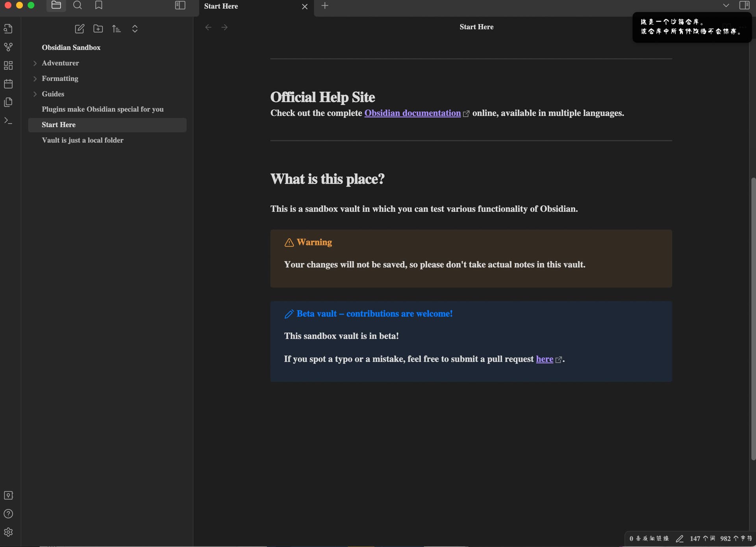Viewport: 756px width, 547px height.
Task: Click the Obsidian Sandbox vault title
Action: (71, 47)
